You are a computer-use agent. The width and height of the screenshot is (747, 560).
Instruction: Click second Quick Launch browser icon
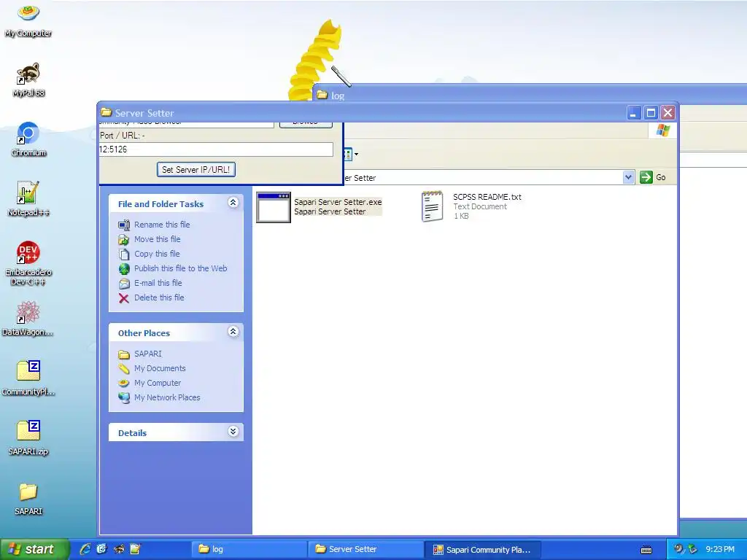[x=102, y=549]
